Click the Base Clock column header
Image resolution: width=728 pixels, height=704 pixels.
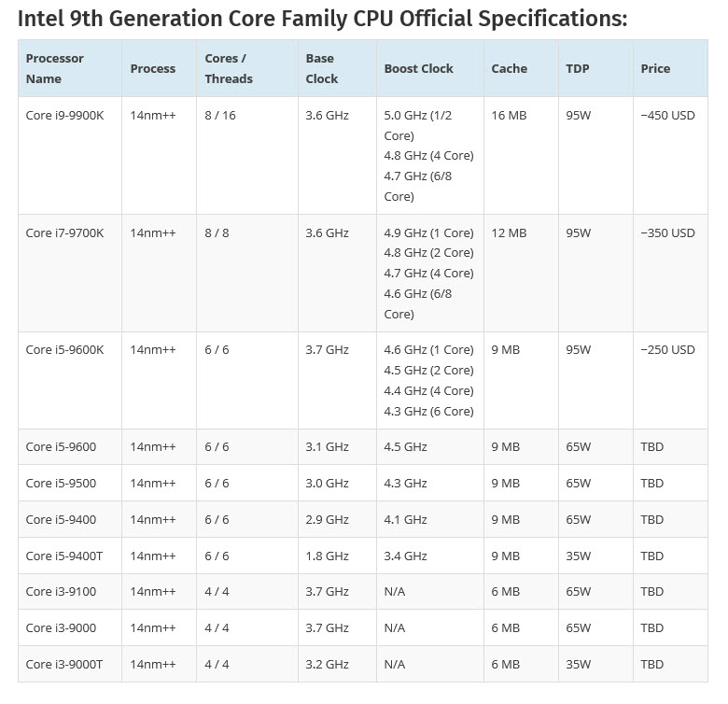(x=322, y=68)
